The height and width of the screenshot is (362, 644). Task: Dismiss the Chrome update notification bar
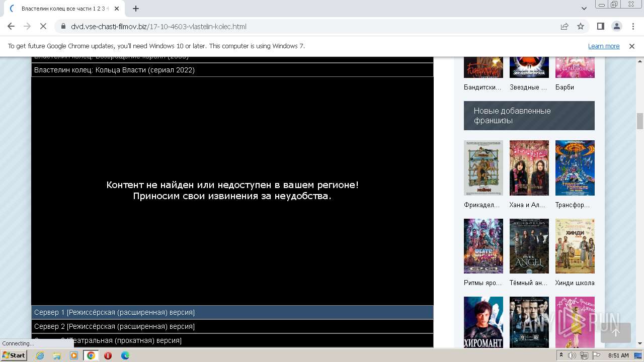(632, 46)
